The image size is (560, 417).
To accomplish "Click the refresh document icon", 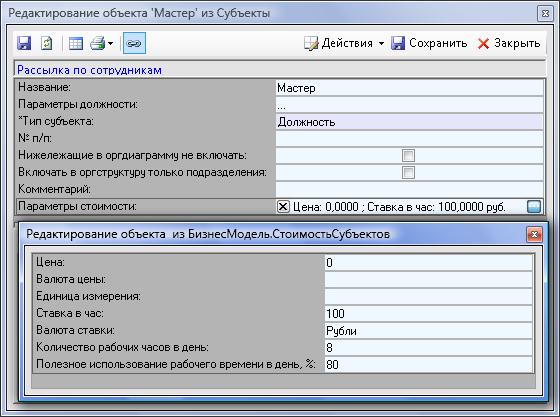I will point(47,43).
